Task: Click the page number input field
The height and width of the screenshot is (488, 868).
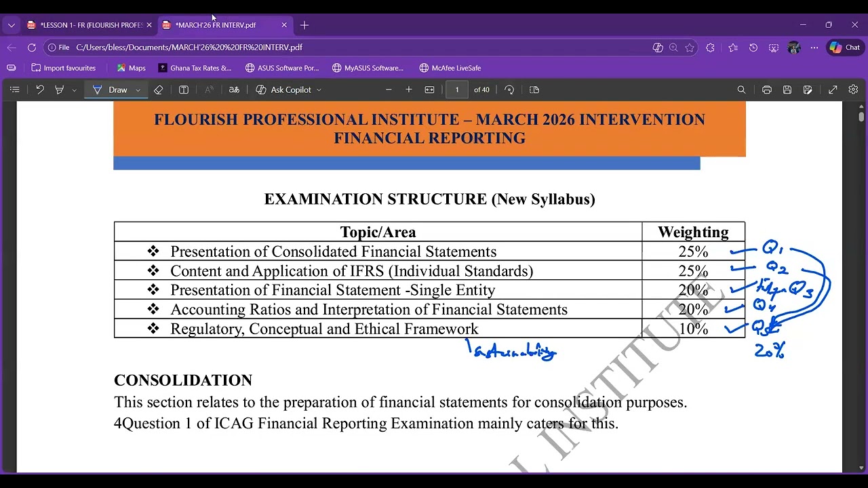Action: (457, 89)
